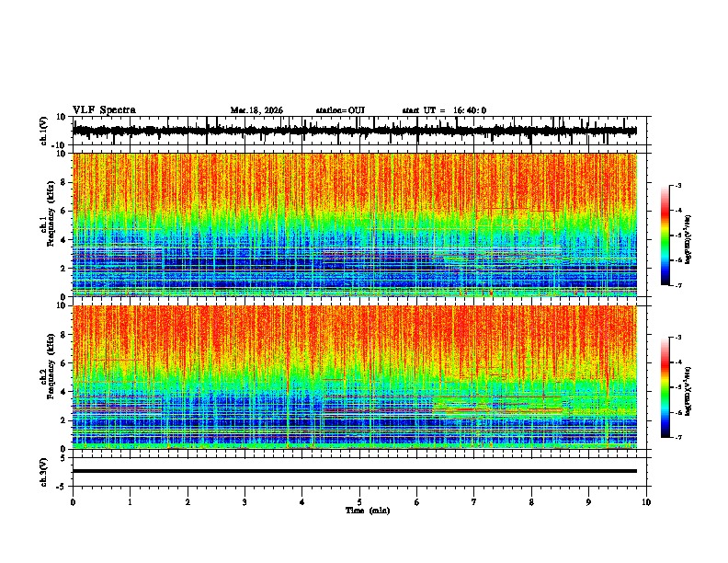Click the ch.1(V) waveform axis label

coord(44,131)
